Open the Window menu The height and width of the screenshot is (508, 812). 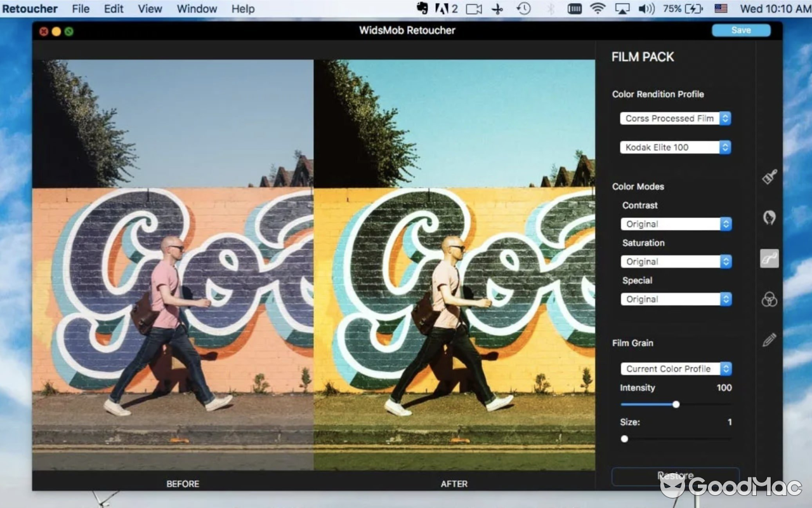point(197,8)
